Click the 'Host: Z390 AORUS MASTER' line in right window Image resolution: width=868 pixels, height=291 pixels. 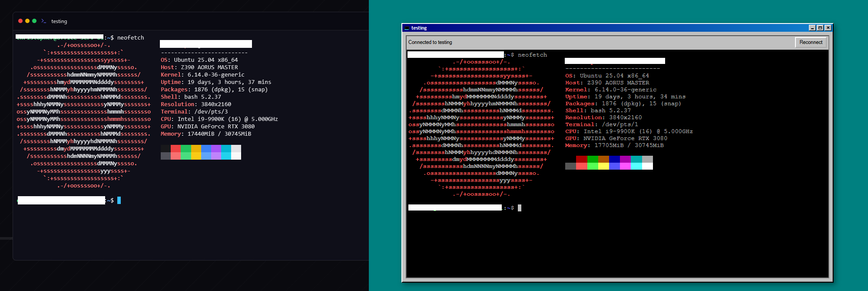[607, 83]
